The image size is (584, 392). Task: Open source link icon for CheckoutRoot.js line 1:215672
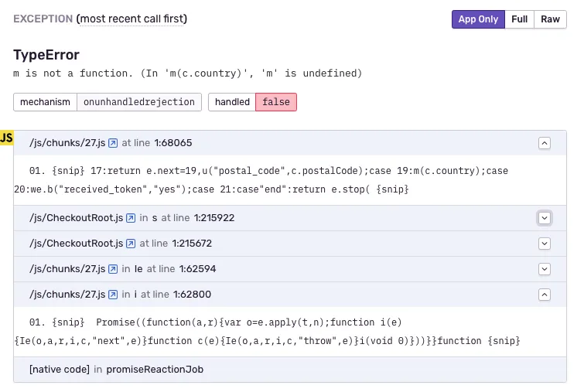pyautogui.click(x=131, y=244)
